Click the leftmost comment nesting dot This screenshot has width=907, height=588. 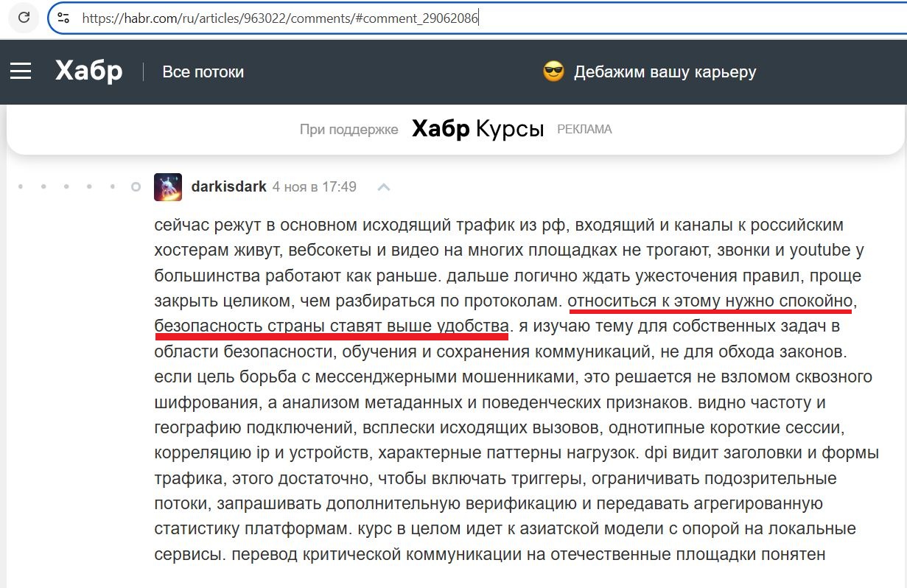click(x=21, y=187)
